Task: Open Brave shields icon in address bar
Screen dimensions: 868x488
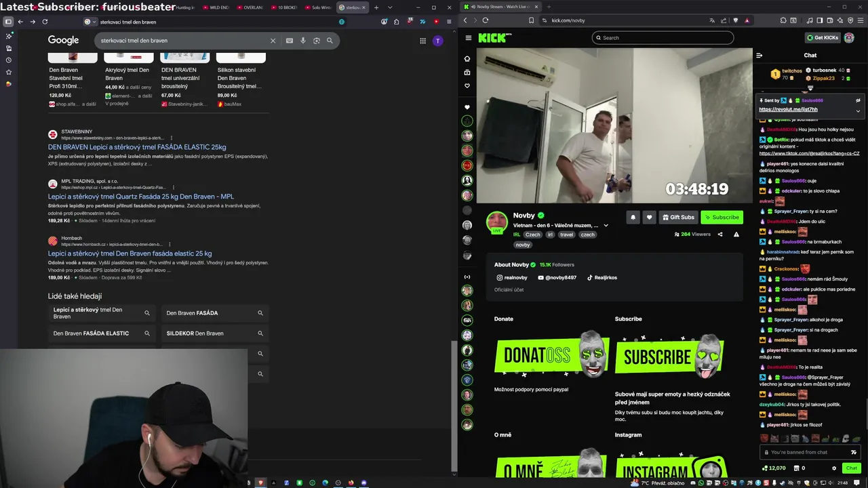Action: (736, 20)
